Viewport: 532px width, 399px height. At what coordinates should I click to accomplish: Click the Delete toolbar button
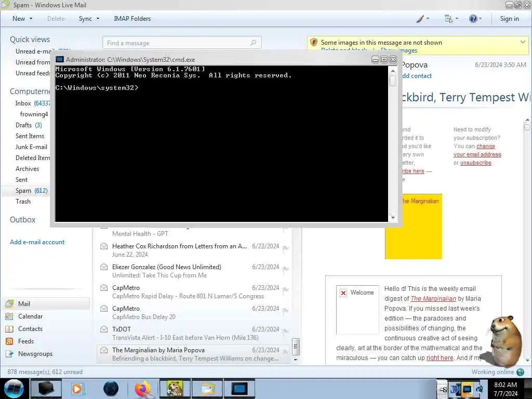[56, 19]
